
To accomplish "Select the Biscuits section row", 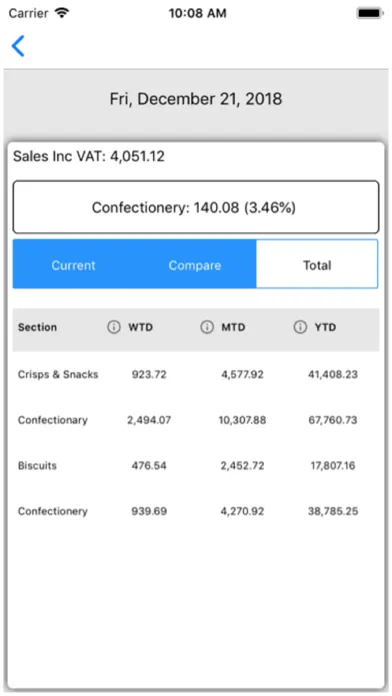I will tap(196, 466).
